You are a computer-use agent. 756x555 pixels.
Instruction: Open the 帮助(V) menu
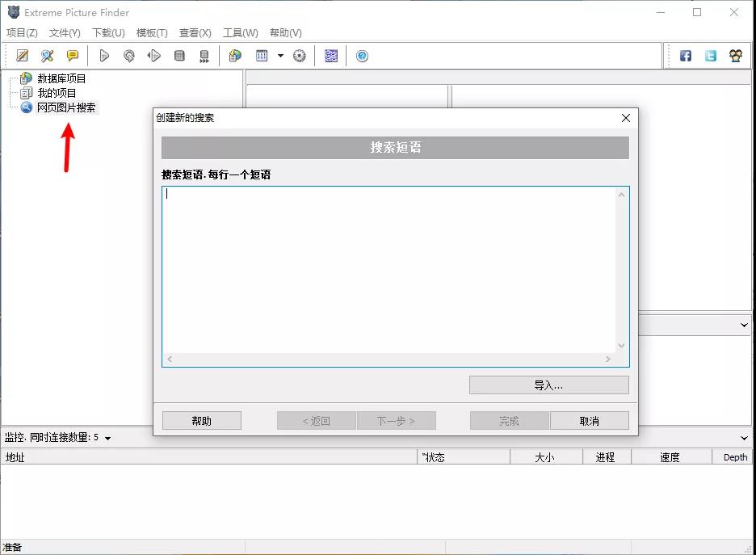click(285, 33)
